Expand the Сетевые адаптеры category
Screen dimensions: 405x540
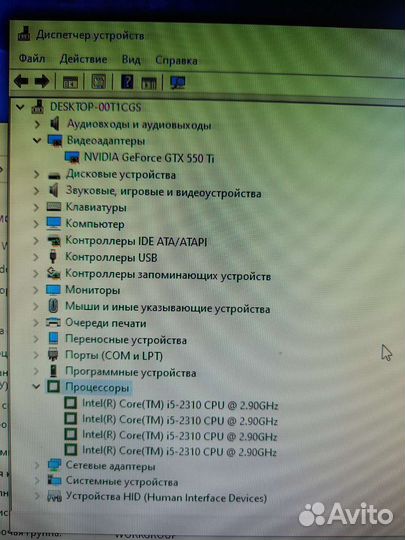pyautogui.click(x=37, y=466)
